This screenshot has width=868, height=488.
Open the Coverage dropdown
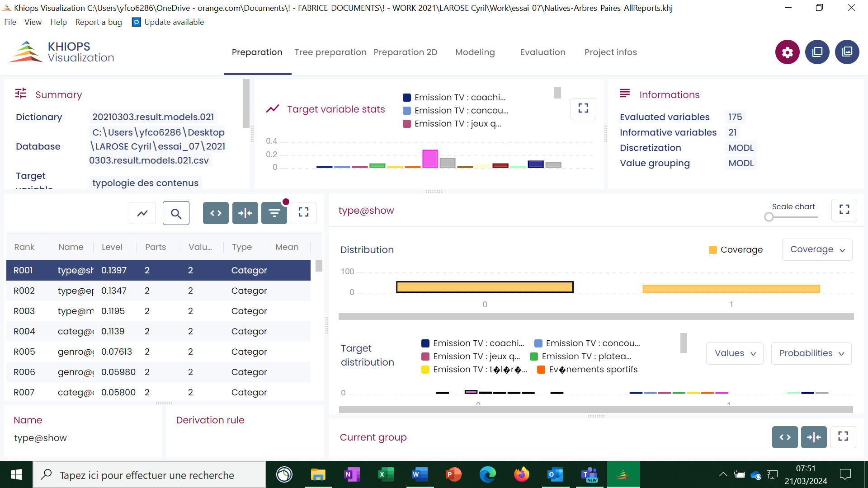817,249
